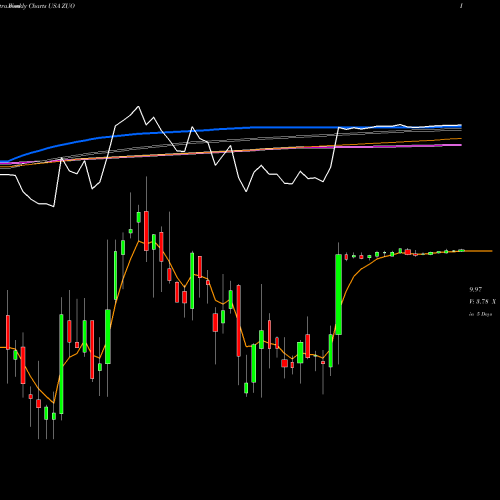The height and width of the screenshot is (500, 500).
Task: Click the "V: 3.78 X" volume text
Action: (x=482, y=302)
